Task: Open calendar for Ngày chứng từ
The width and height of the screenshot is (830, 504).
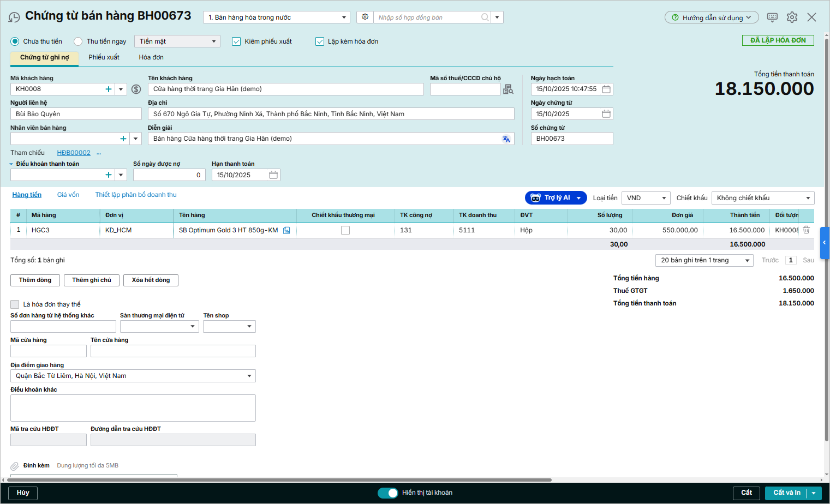Action: pyautogui.click(x=606, y=114)
